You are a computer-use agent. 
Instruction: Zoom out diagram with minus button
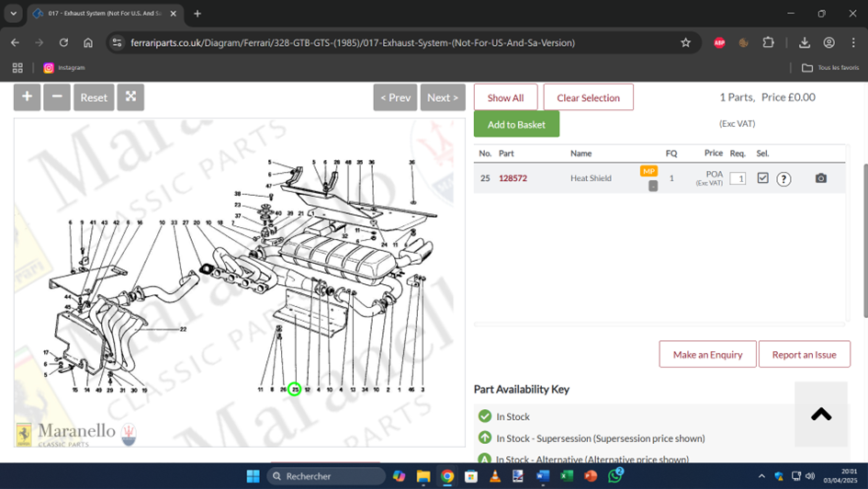[x=57, y=97]
